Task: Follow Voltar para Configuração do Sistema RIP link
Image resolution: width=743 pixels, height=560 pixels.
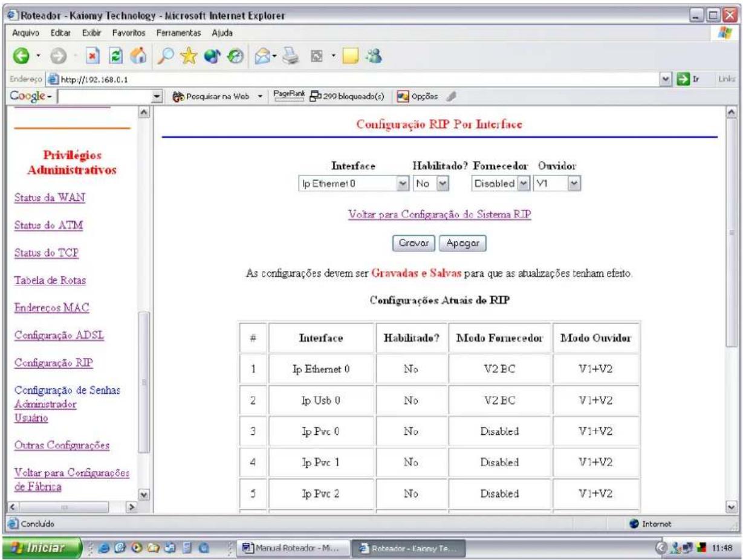Action: (440, 215)
